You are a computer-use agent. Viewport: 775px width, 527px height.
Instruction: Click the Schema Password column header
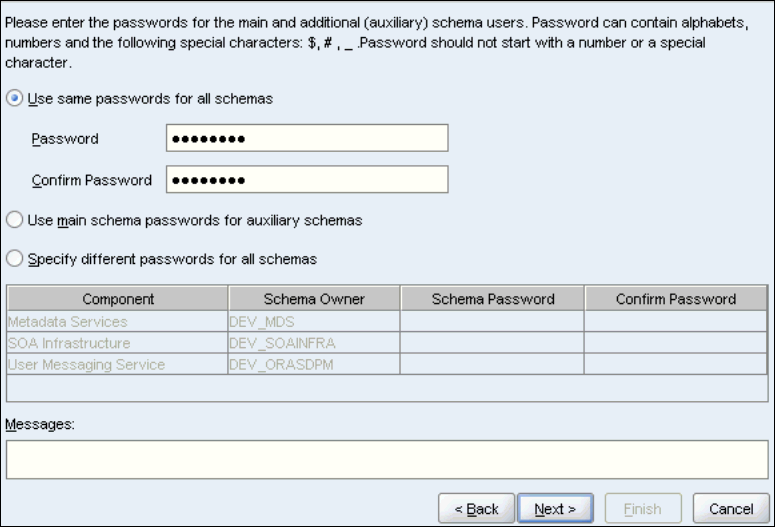pos(493,299)
